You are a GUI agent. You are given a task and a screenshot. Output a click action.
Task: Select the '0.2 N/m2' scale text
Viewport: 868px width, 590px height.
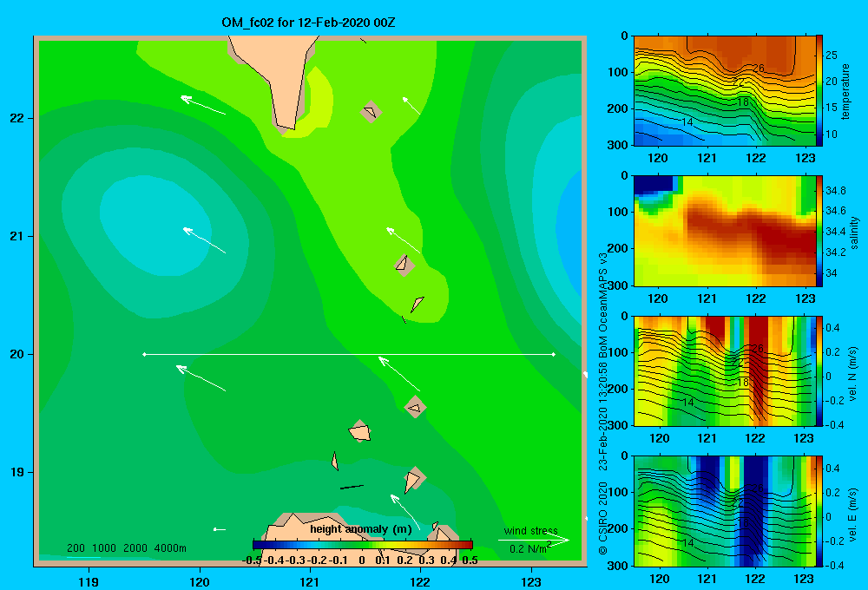(530, 548)
